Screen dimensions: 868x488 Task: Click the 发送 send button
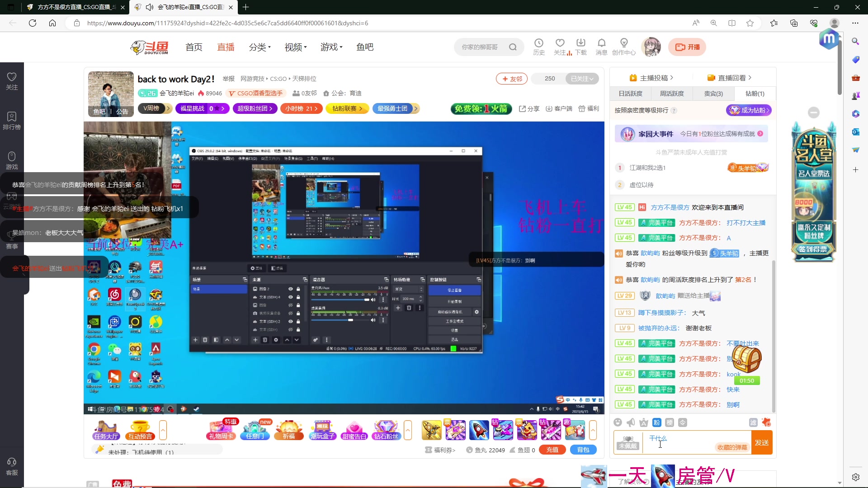(x=762, y=442)
